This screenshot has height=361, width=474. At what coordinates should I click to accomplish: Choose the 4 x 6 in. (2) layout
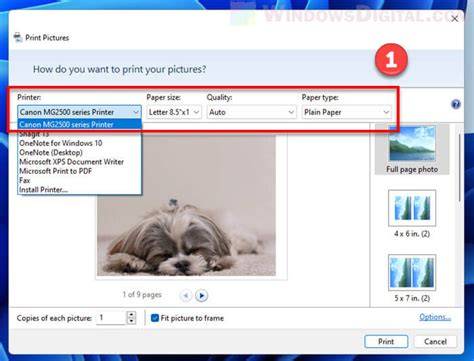412,214
